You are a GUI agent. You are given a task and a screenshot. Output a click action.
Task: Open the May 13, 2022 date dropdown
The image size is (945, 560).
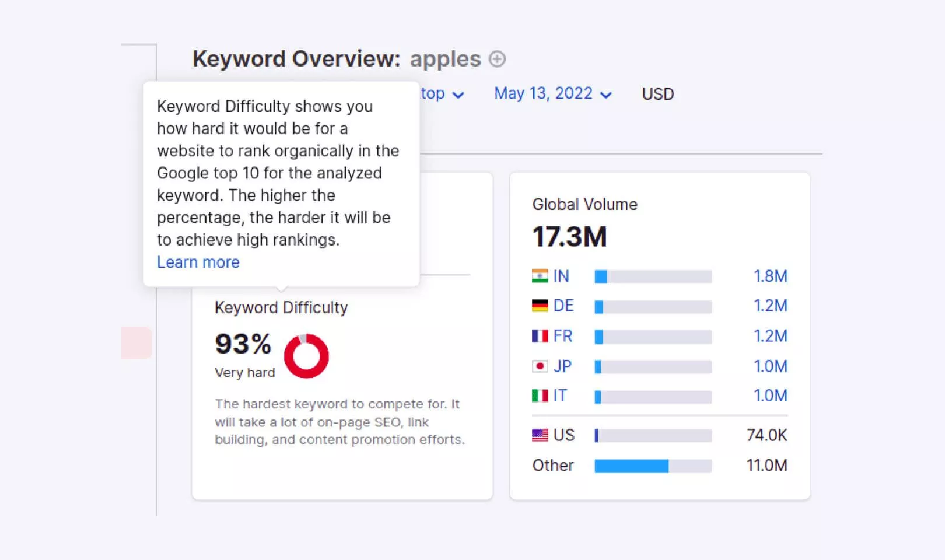point(552,94)
